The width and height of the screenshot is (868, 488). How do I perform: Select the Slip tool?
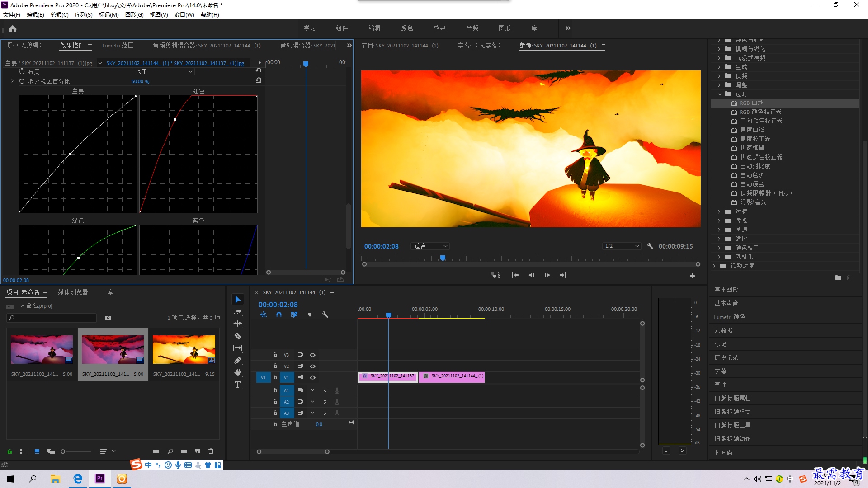pyautogui.click(x=238, y=348)
